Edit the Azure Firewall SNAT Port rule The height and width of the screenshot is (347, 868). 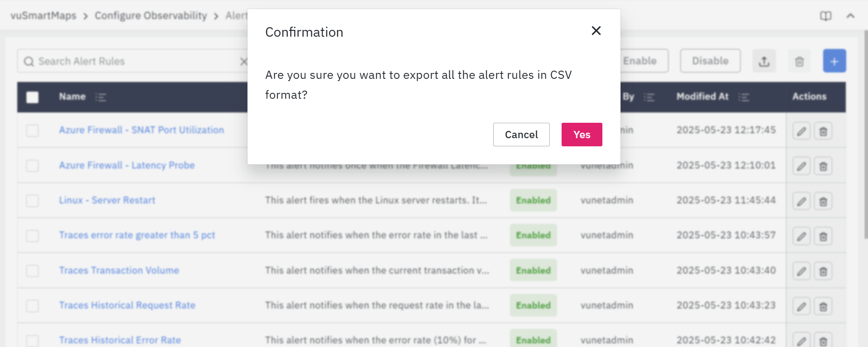point(801,131)
